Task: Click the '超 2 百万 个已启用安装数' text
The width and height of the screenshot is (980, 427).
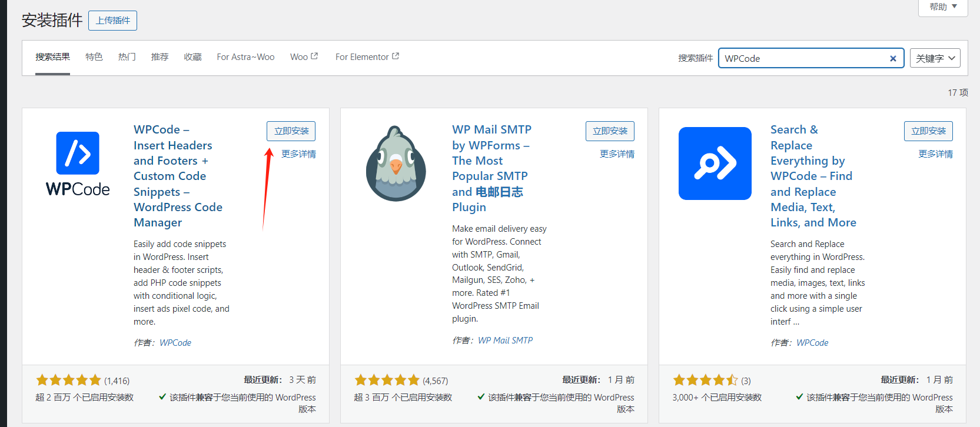Action: coord(85,398)
